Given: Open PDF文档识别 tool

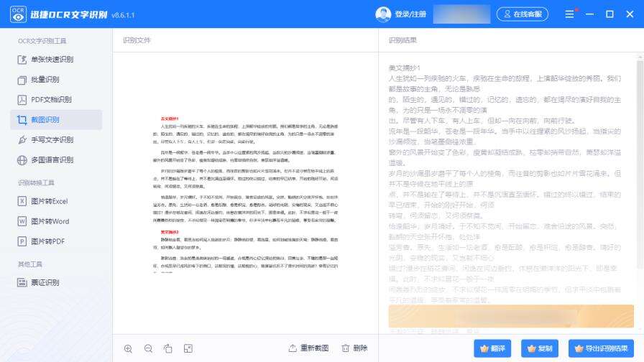Looking at the screenshot, I should pos(45,100).
